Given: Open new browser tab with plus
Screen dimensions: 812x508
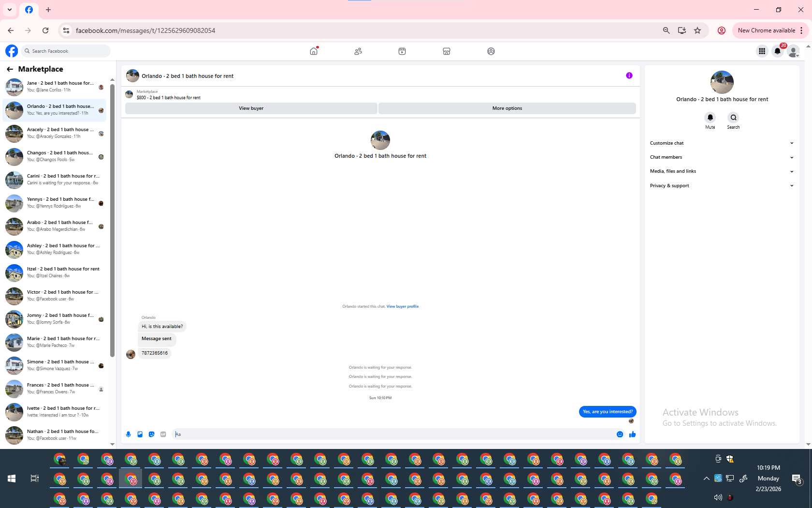Looking at the screenshot, I should tap(48, 10).
